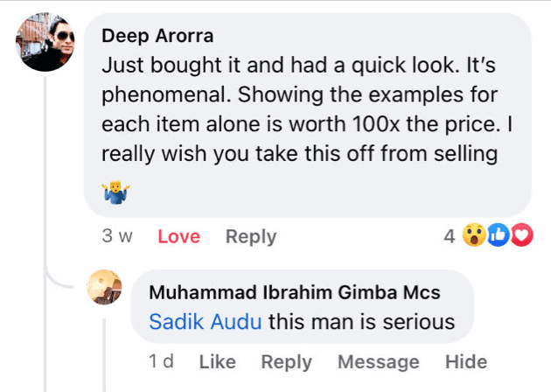Click the blue thumbs-up reaction icon

coord(499,236)
